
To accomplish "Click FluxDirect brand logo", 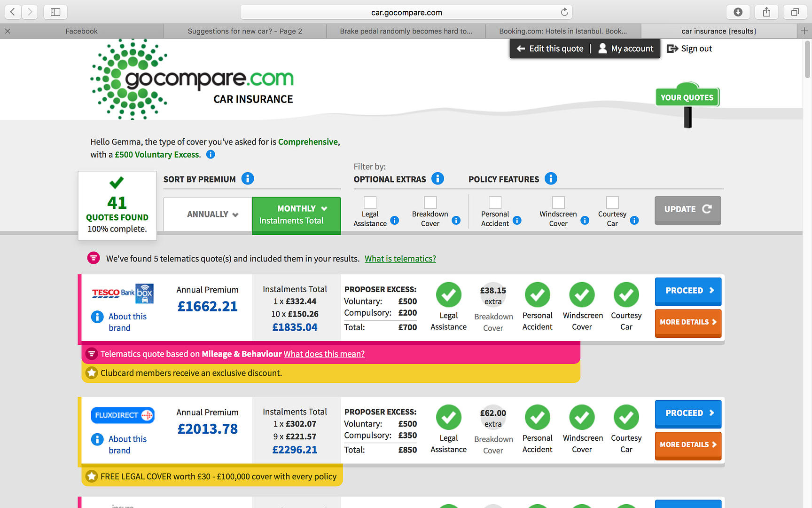I will [x=123, y=415].
